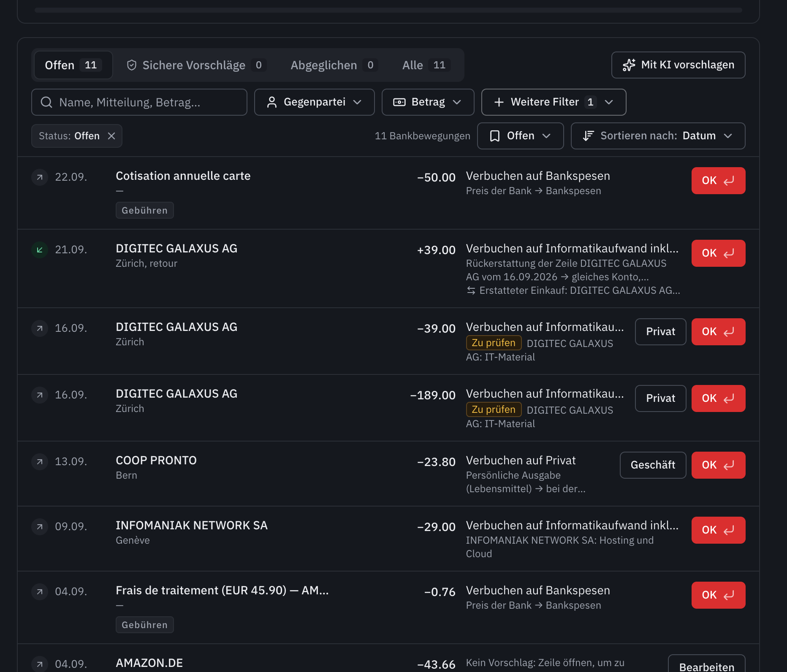Screen dimensions: 787x672
Task: Mark COOP PRONTO as Geschäft
Action: [x=653, y=465]
